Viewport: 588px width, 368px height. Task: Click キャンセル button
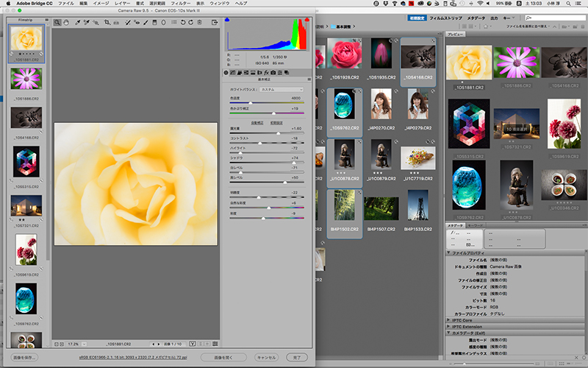point(266,357)
